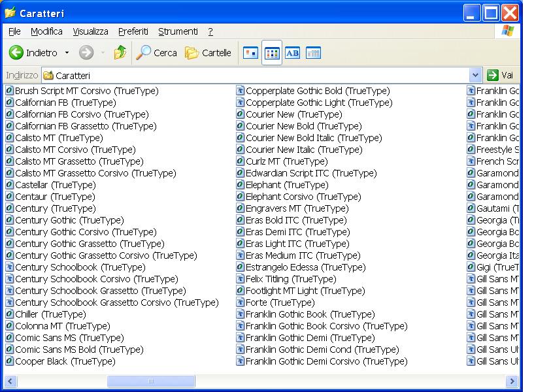Select Californian FB (TrueType) font icon
This screenshot has height=392, width=549.
coord(9,103)
